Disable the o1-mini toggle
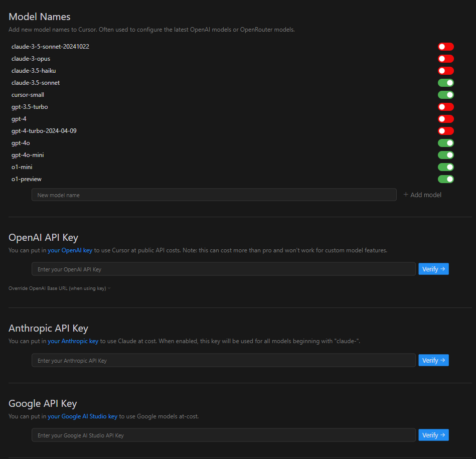The image size is (476, 459). tap(445, 167)
